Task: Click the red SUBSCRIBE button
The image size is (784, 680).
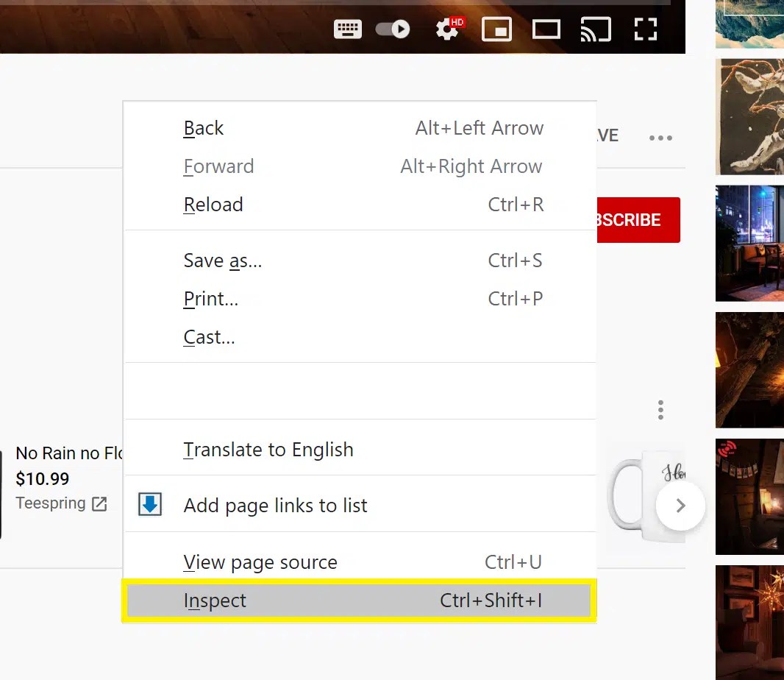Action: (x=638, y=219)
